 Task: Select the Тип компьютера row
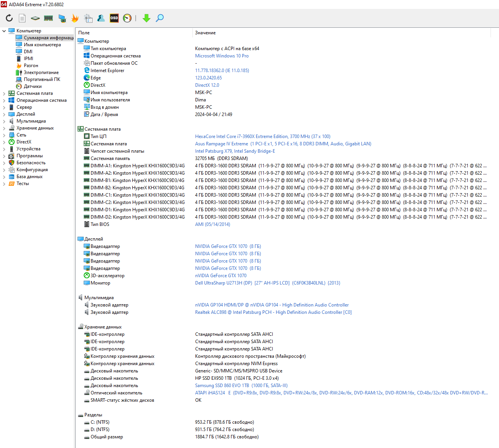pos(283,49)
